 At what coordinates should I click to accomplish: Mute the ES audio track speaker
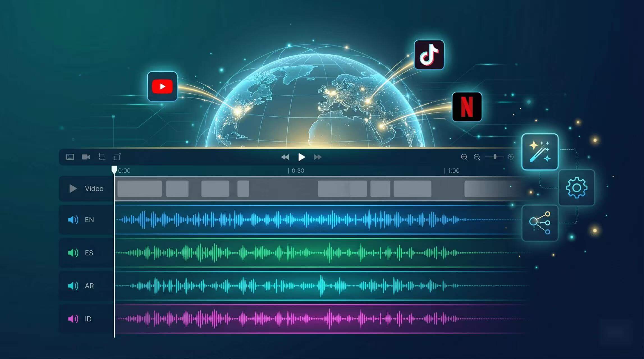(73, 253)
